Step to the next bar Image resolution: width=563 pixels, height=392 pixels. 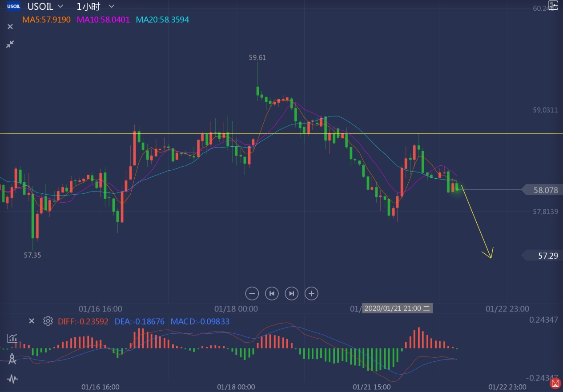pyautogui.click(x=291, y=293)
